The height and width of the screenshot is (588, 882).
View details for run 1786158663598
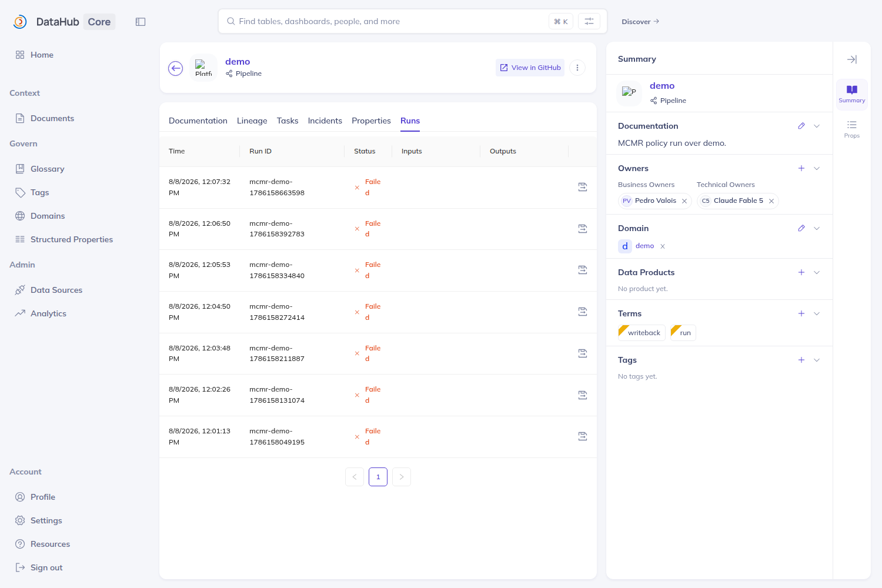(583, 187)
